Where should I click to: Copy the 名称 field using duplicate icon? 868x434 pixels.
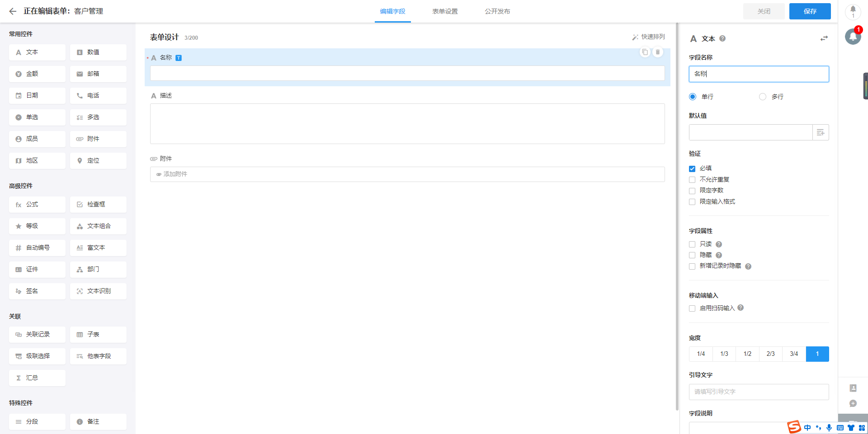click(645, 52)
